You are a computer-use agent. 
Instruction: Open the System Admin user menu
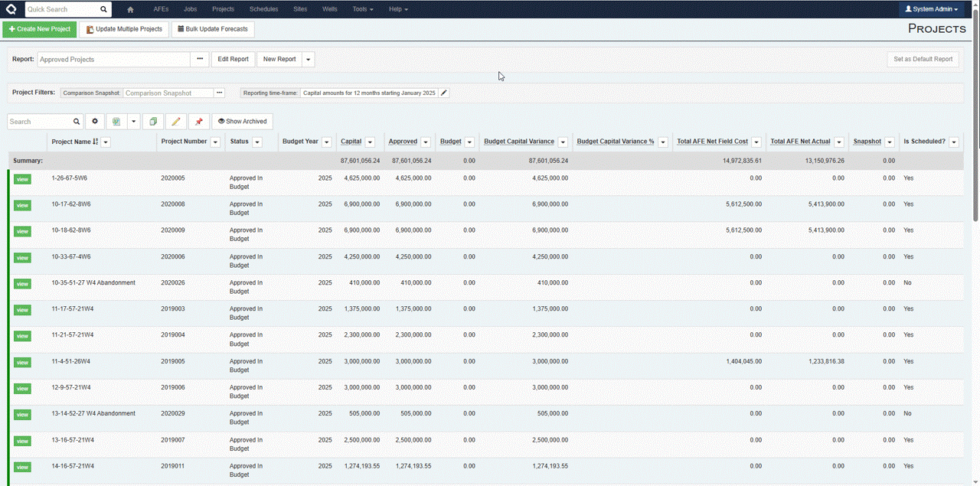[931, 9]
